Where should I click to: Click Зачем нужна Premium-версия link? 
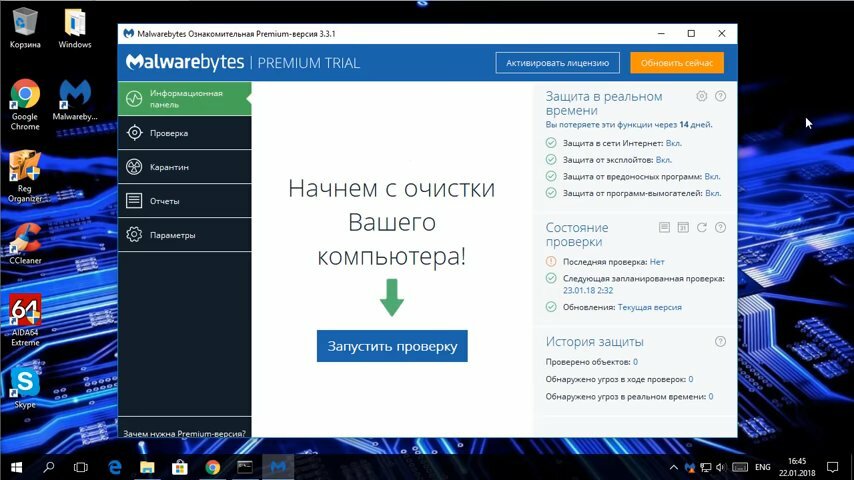(x=184, y=433)
